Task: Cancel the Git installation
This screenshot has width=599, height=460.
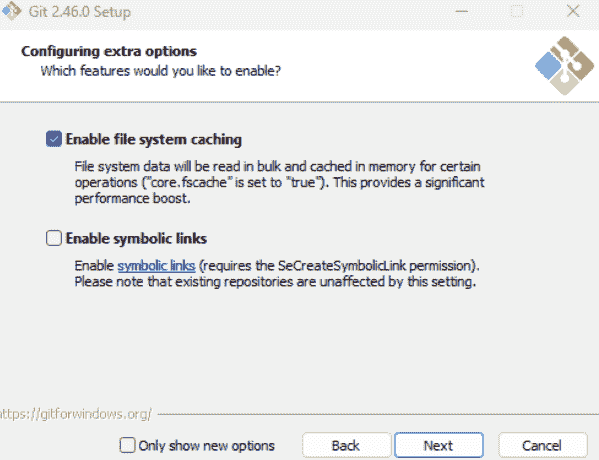Action: point(542,445)
